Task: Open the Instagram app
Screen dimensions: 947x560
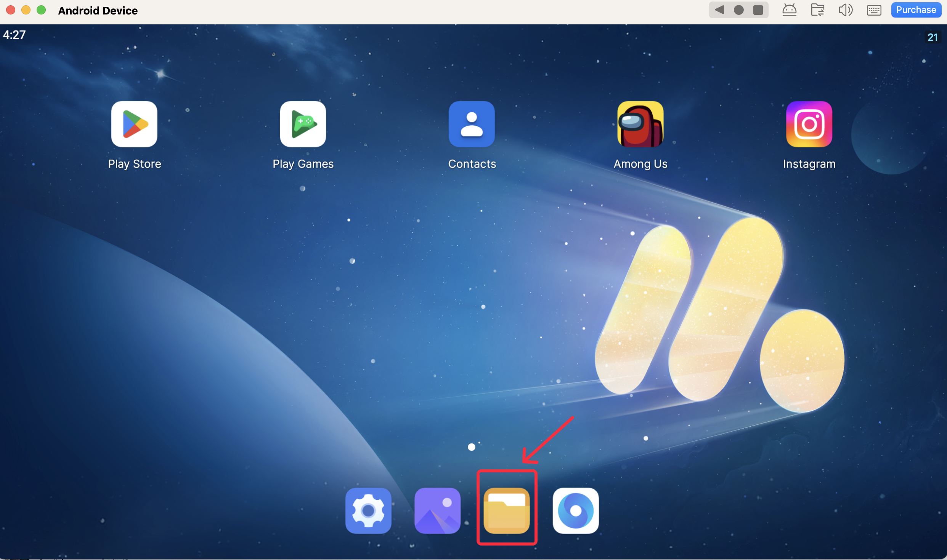Action: [809, 124]
